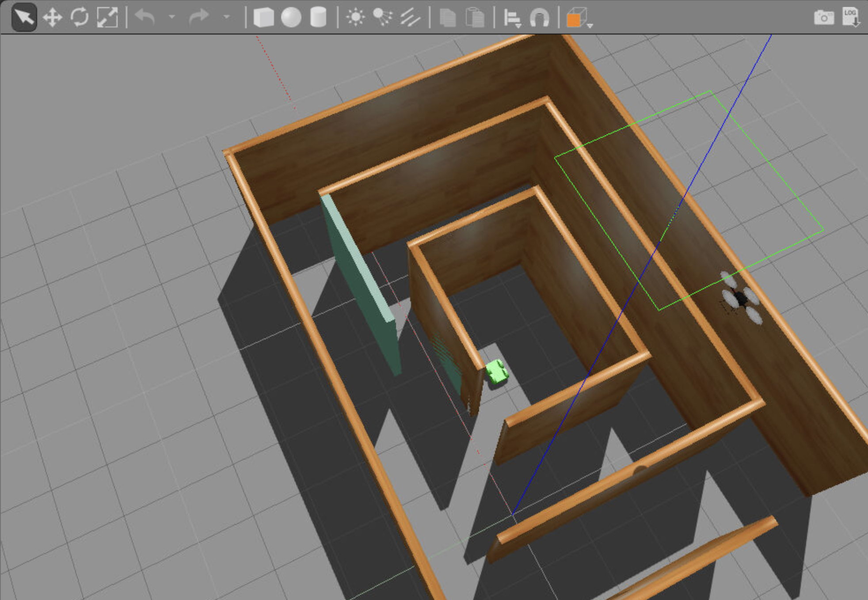The image size is (868, 600).
Task: Insert a box shape
Action: [x=263, y=18]
